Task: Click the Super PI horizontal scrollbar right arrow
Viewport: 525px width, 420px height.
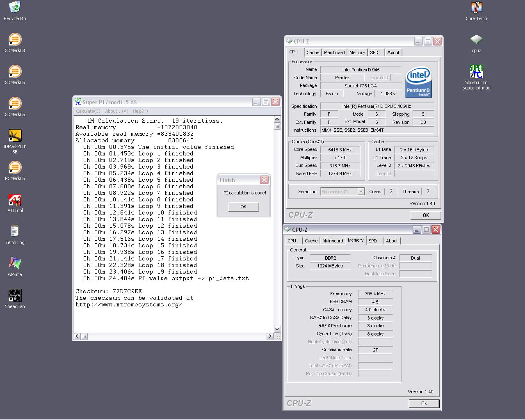Action: 270,336
